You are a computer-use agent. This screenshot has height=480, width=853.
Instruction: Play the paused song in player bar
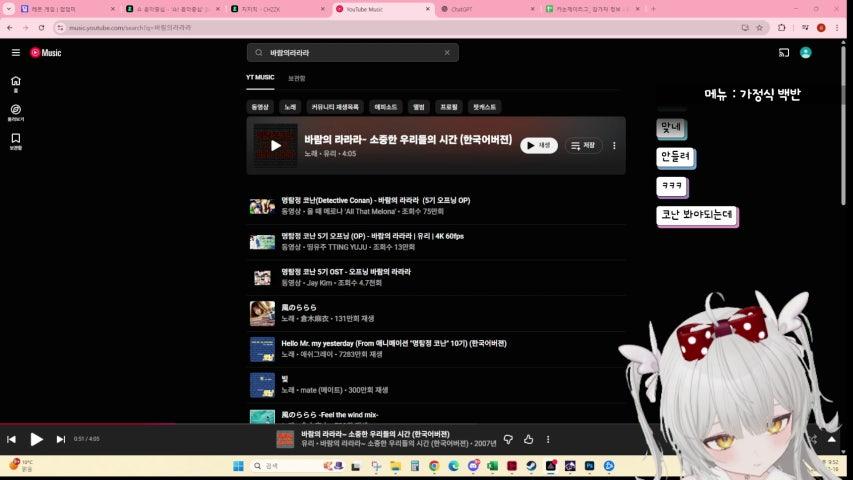[x=36, y=439]
